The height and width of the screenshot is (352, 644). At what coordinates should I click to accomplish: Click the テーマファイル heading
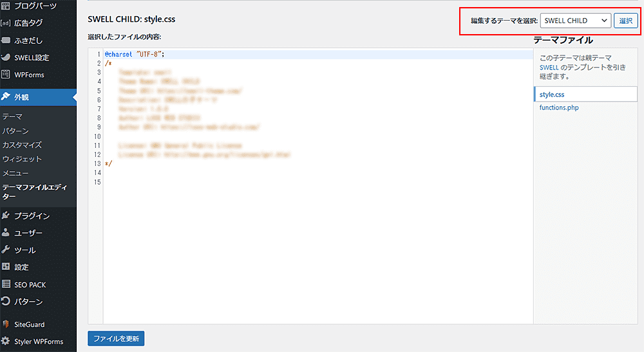coord(563,40)
